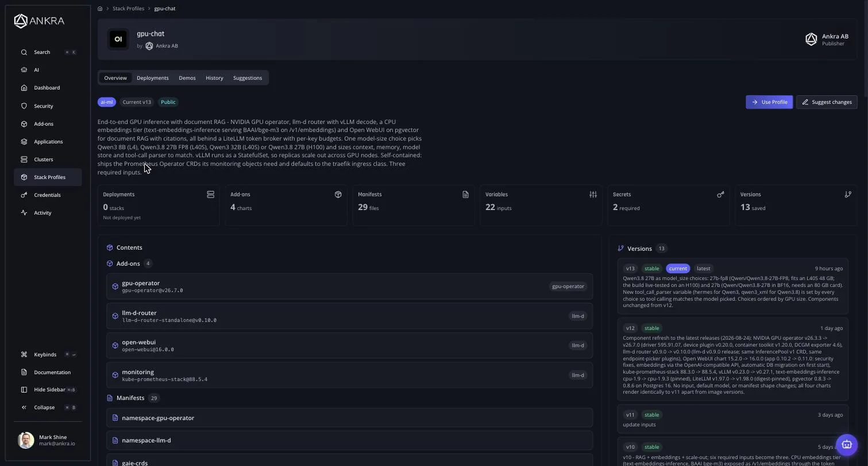Viewport: 868px width, 466px height.
Task: Open the llm-d-router add-on row
Action: click(349, 316)
